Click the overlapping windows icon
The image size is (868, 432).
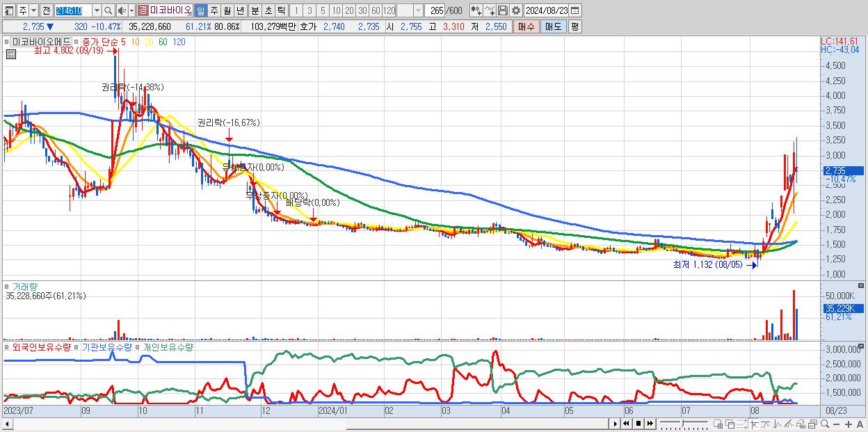[x=730, y=424]
